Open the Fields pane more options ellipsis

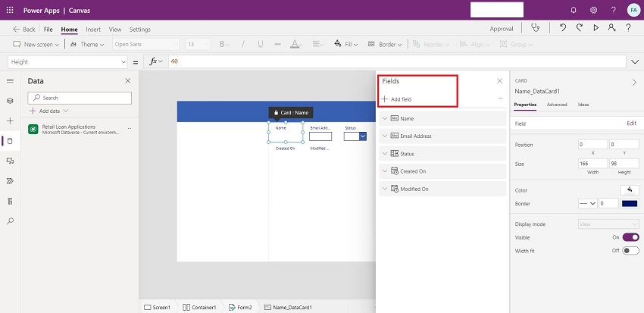click(500, 99)
